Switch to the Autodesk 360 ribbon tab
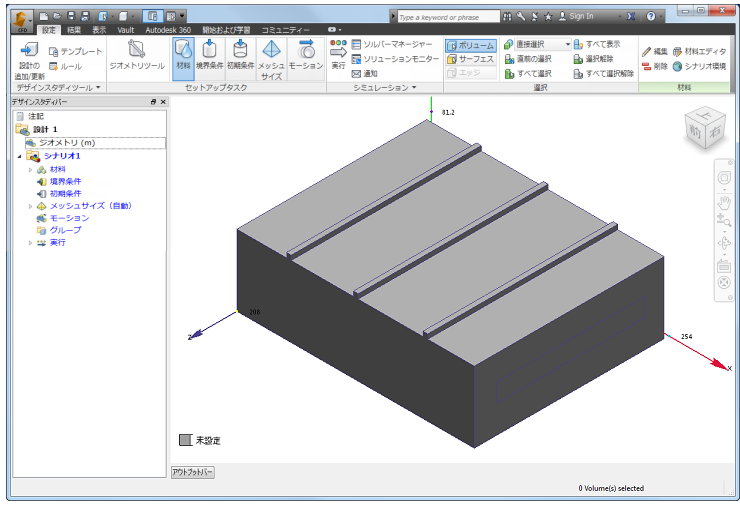The width and height of the screenshot is (740, 507). coord(168,30)
